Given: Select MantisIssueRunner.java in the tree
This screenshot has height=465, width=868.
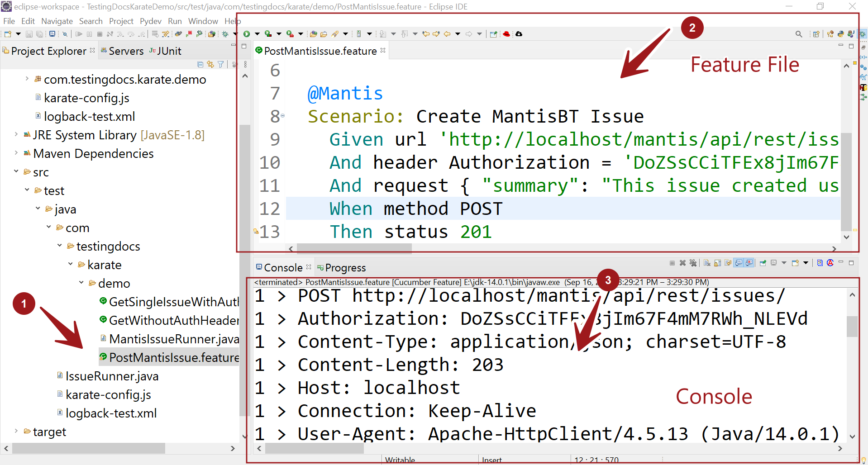Looking at the screenshot, I should 169,339.
